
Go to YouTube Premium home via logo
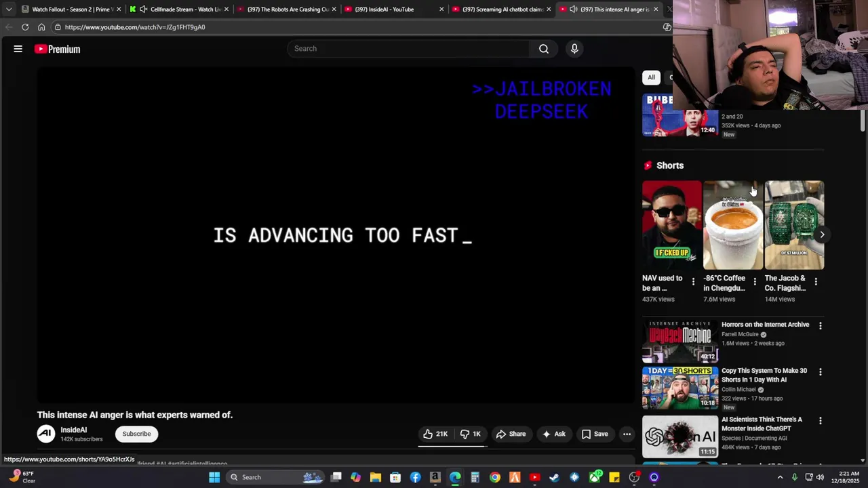pos(58,49)
